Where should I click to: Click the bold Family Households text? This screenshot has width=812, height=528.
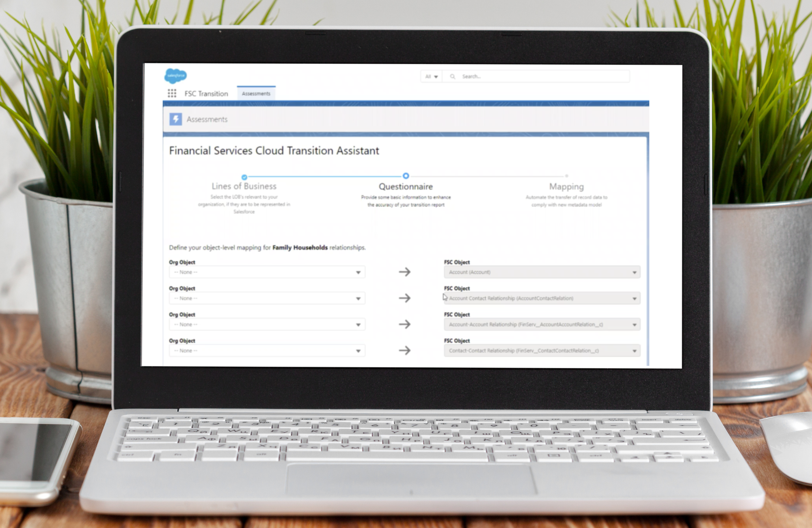300,247
